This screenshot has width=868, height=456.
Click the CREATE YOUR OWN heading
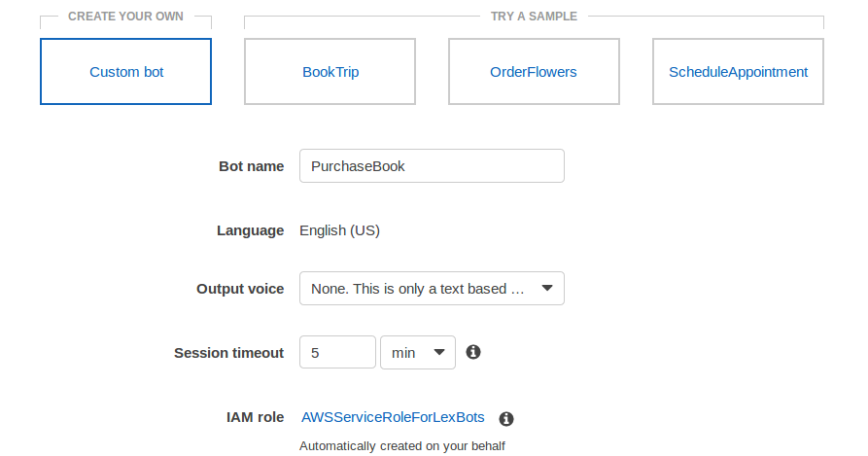tap(125, 17)
